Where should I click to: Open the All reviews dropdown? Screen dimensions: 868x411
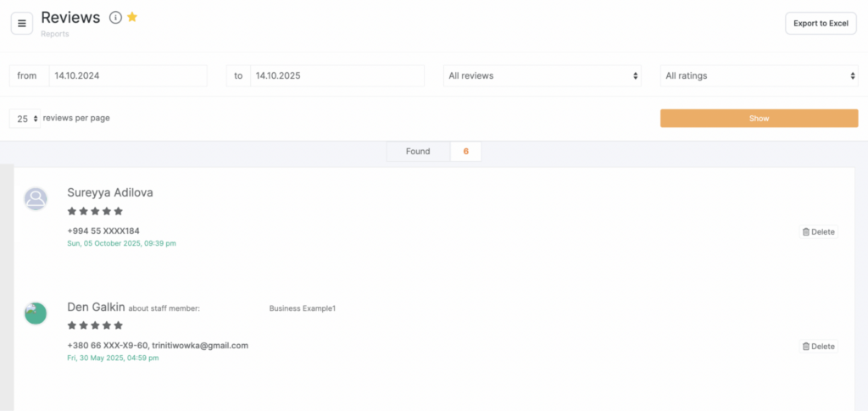542,75
